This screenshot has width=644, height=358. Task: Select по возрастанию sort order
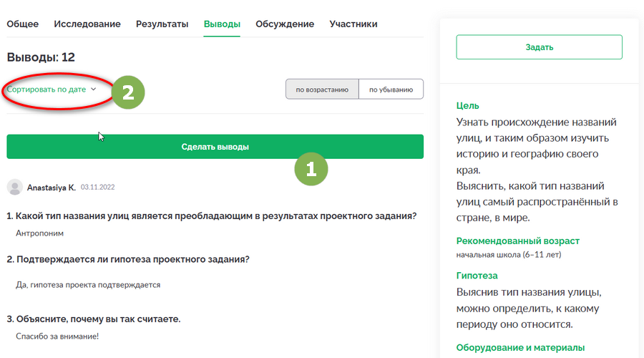[322, 89]
